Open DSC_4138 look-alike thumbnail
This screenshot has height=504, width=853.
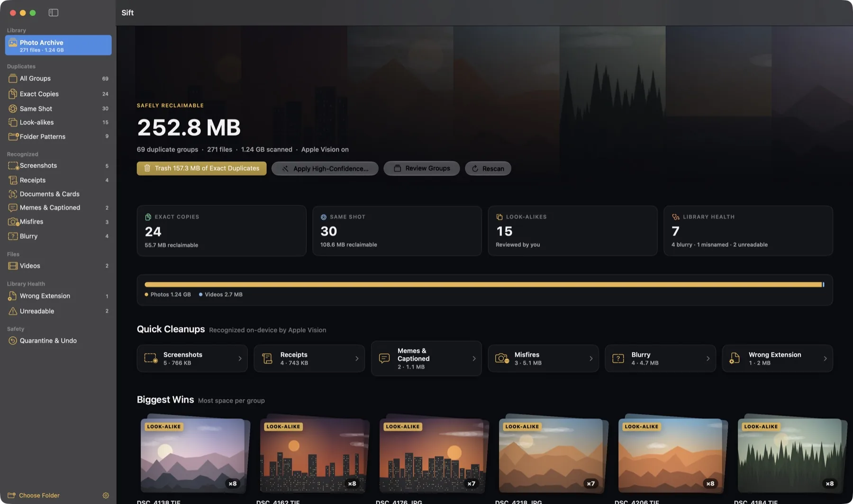tap(193, 456)
